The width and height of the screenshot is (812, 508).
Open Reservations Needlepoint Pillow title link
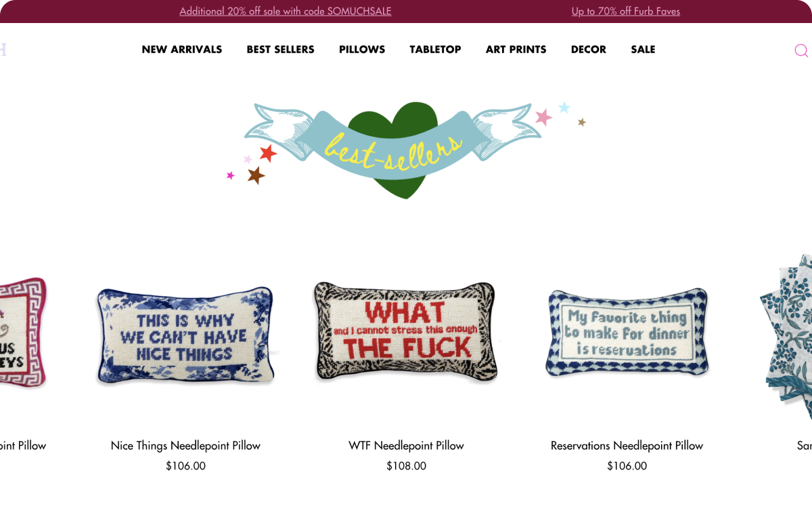(627, 446)
